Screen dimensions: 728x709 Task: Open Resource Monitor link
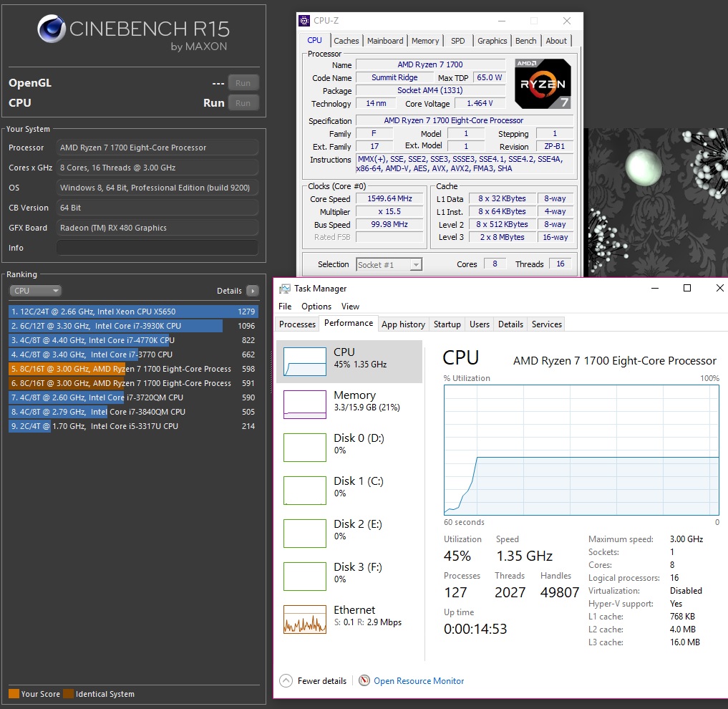pos(419,681)
